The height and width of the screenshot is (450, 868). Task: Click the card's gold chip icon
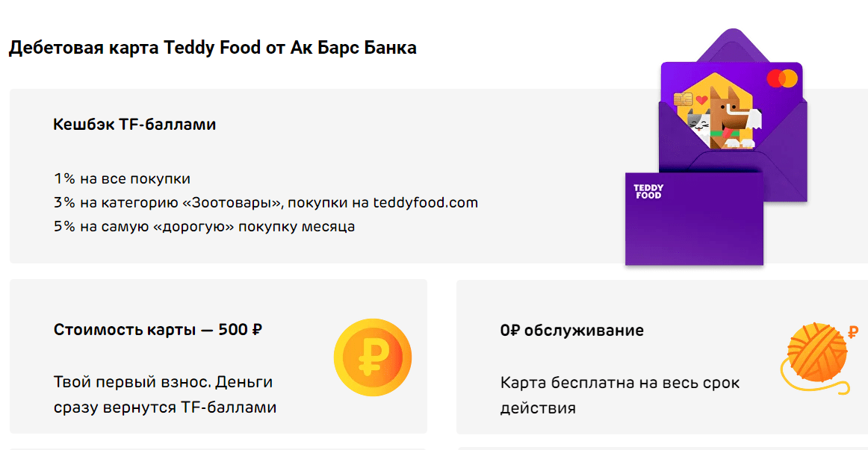(682, 101)
